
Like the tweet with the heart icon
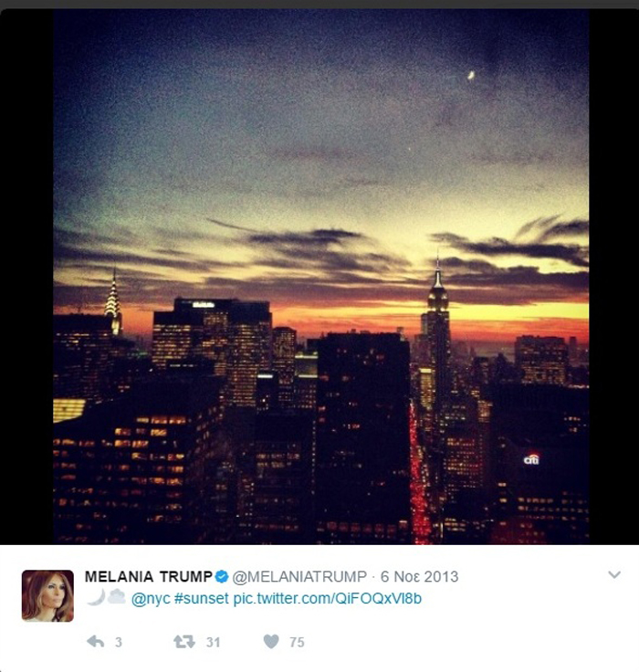click(271, 642)
